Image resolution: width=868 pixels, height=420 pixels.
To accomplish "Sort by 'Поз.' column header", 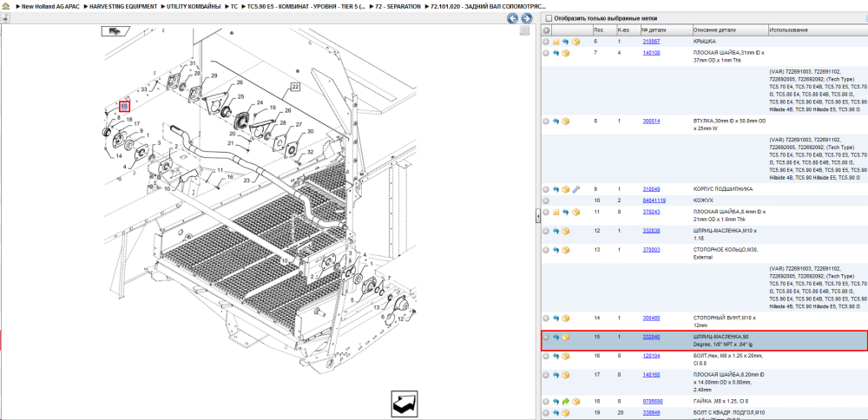I will pos(603,30).
